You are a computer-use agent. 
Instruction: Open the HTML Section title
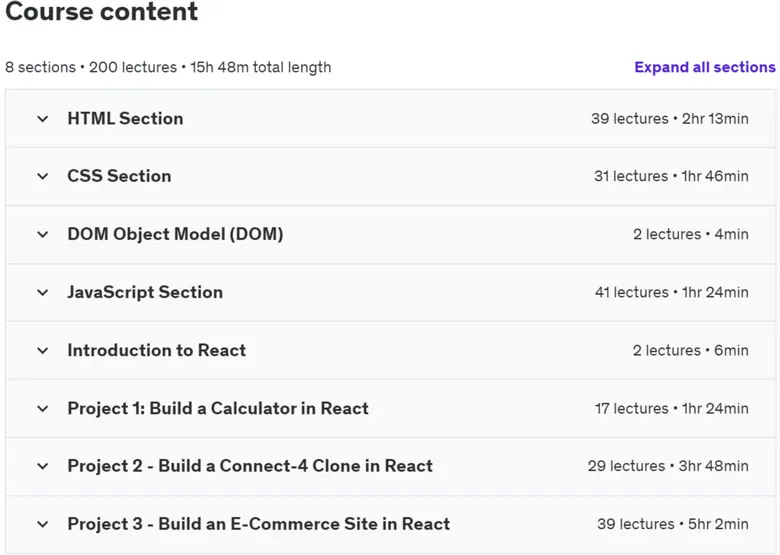[125, 118]
